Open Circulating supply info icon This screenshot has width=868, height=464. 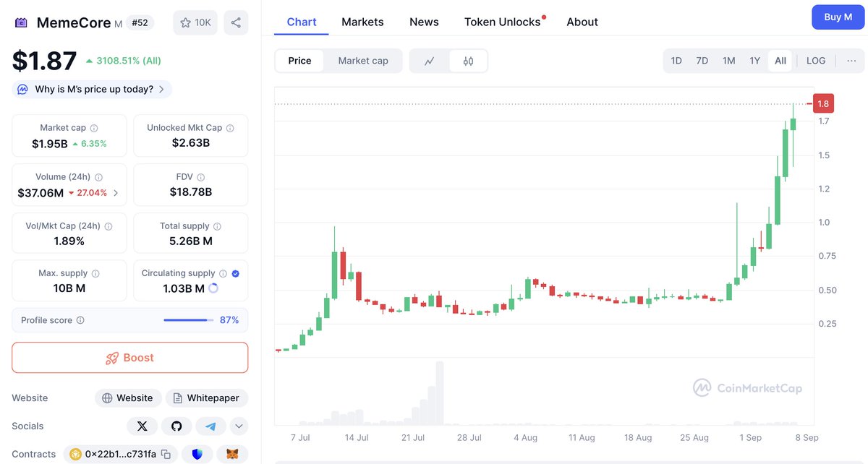223,274
